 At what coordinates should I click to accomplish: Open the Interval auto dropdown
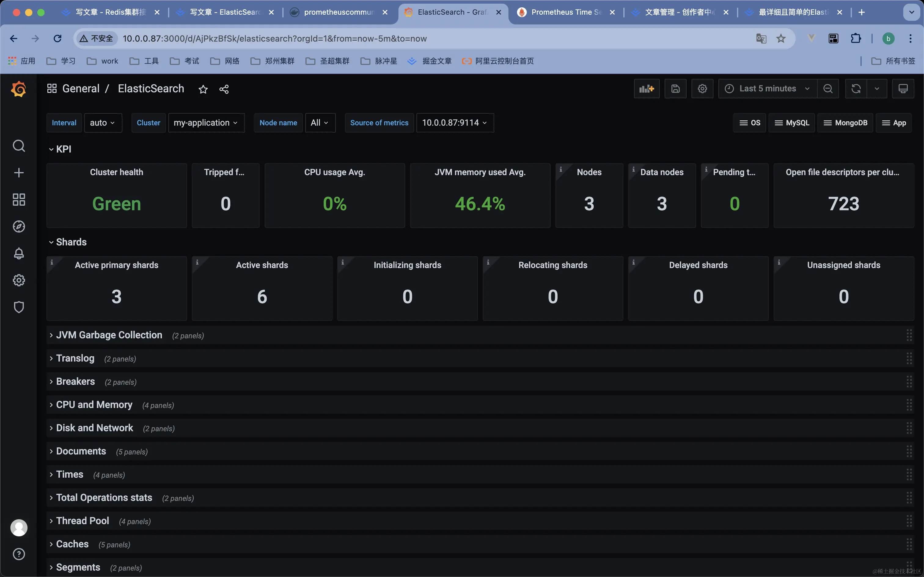tap(103, 123)
